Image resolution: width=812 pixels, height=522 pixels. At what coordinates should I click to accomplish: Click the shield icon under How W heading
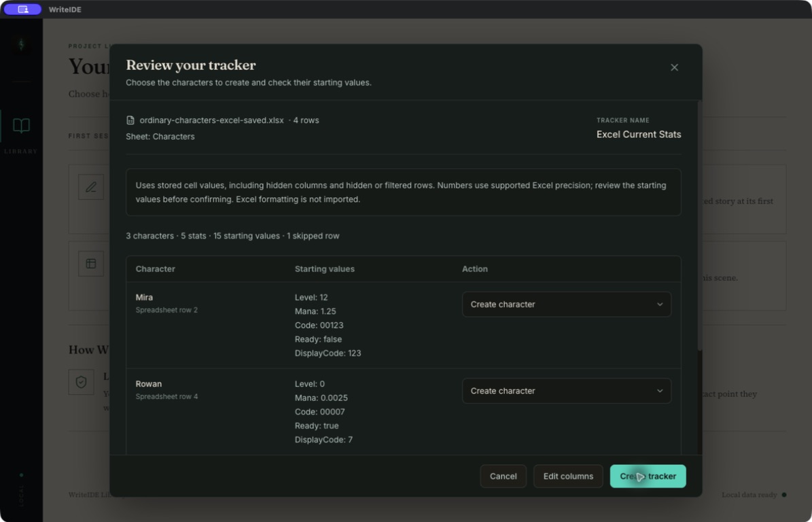(82, 382)
